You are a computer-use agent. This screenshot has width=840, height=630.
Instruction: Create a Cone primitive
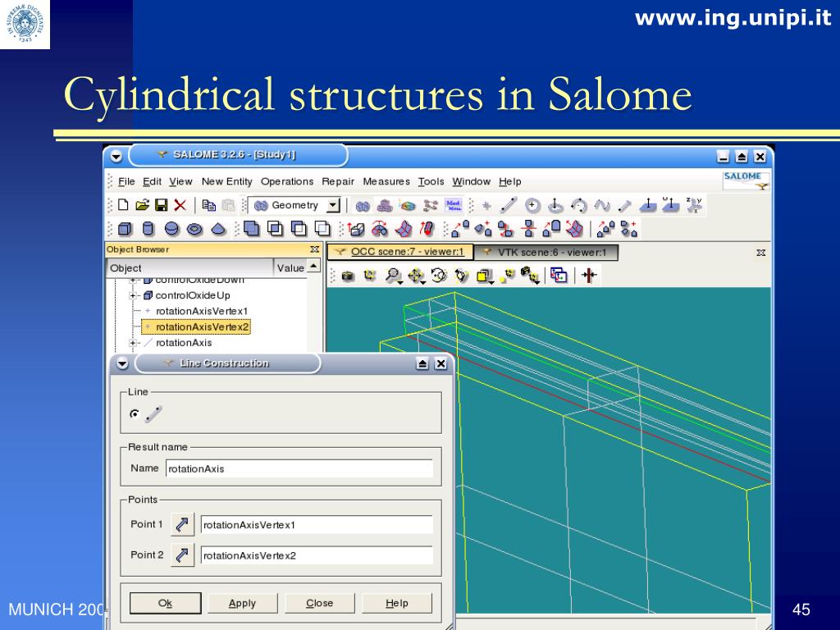tap(218, 230)
